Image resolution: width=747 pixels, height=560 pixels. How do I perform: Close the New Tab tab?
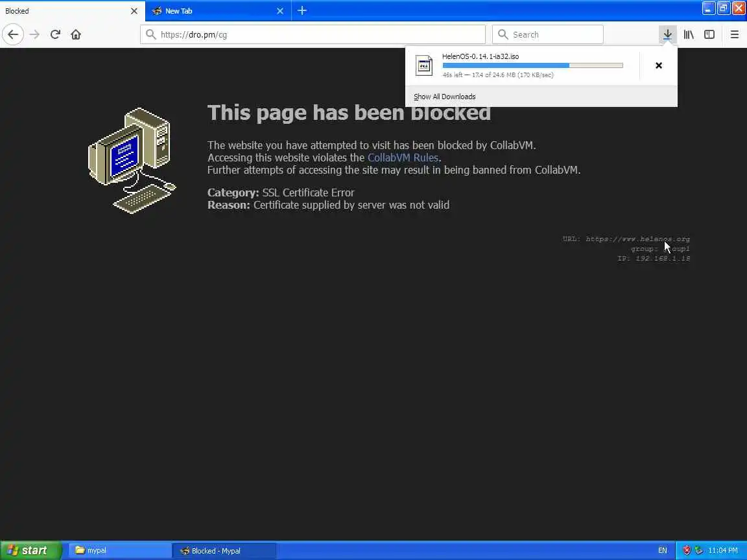click(x=280, y=10)
